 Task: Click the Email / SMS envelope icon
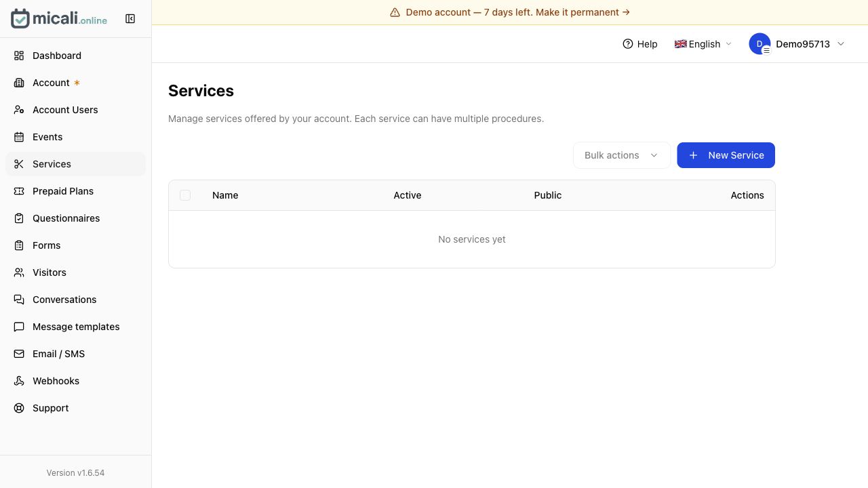[x=19, y=354]
